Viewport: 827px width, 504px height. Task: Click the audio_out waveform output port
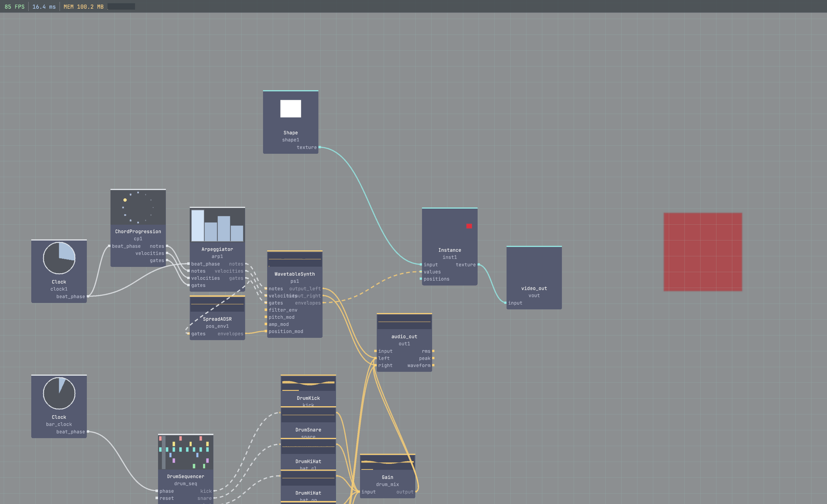pyautogui.click(x=433, y=365)
